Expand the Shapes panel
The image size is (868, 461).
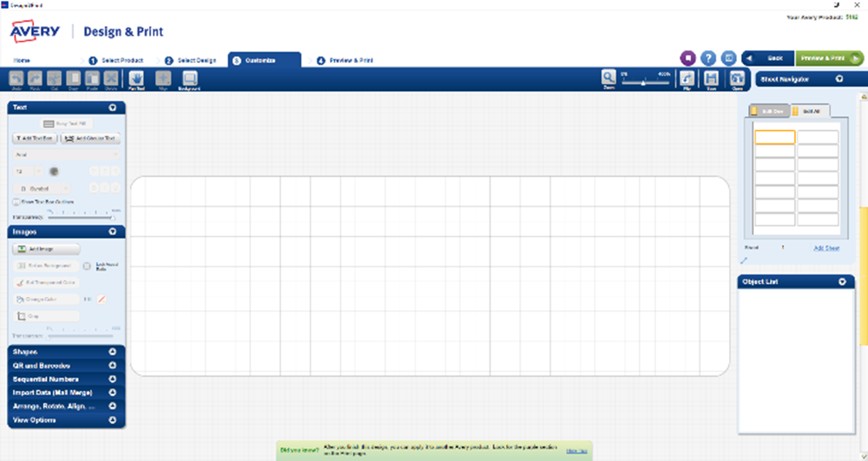coord(112,352)
